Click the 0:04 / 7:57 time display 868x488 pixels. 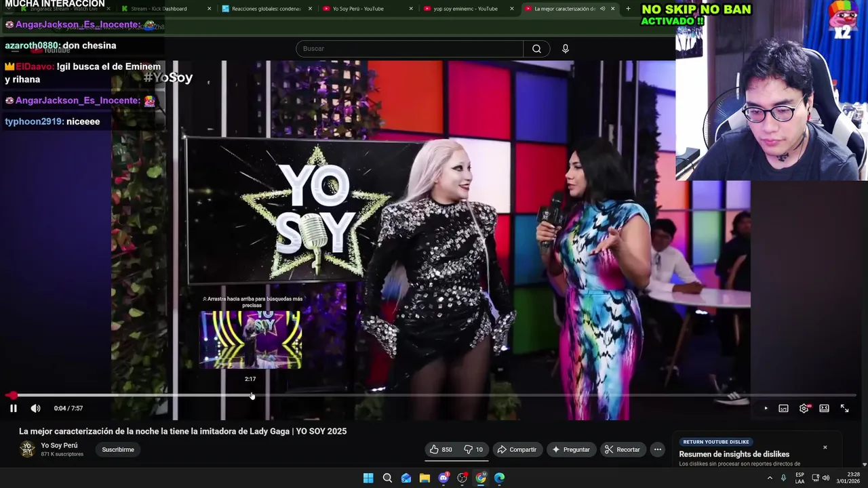click(x=68, y=408)
